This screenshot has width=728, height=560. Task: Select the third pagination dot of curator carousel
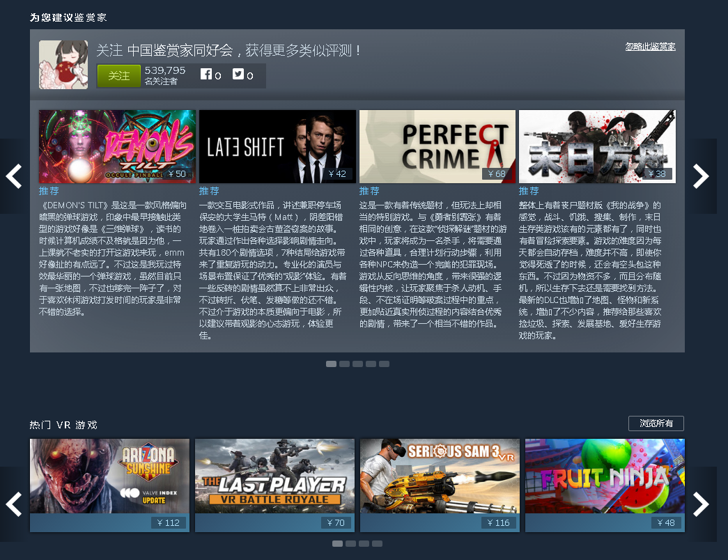pos(357,364)
